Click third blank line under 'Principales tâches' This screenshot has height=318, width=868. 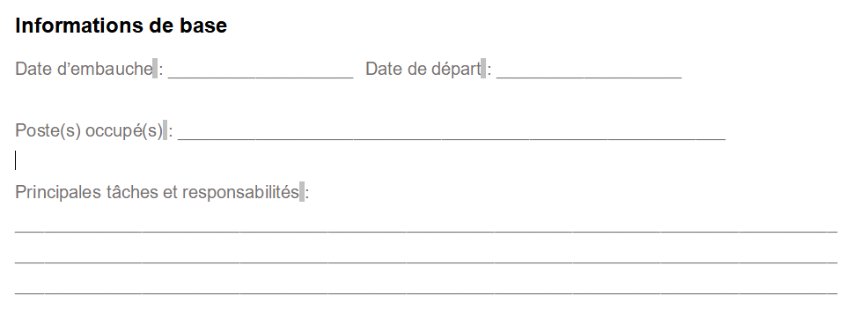click(426, 292)
